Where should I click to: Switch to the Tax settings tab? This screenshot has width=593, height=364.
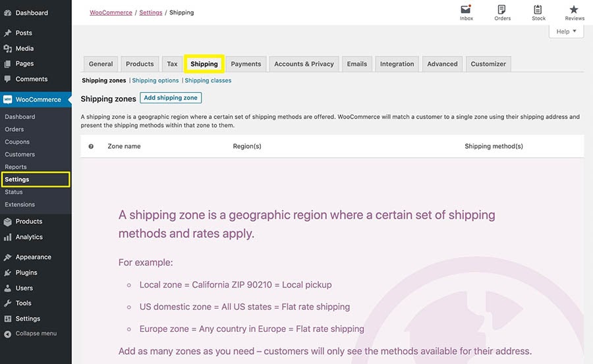(172, 64)
